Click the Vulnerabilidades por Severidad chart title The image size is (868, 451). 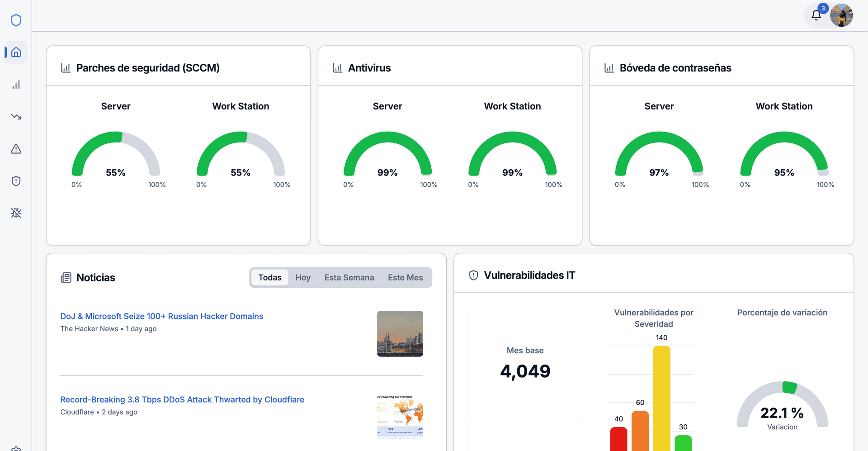pyautogui.click(x=654, y=318)
